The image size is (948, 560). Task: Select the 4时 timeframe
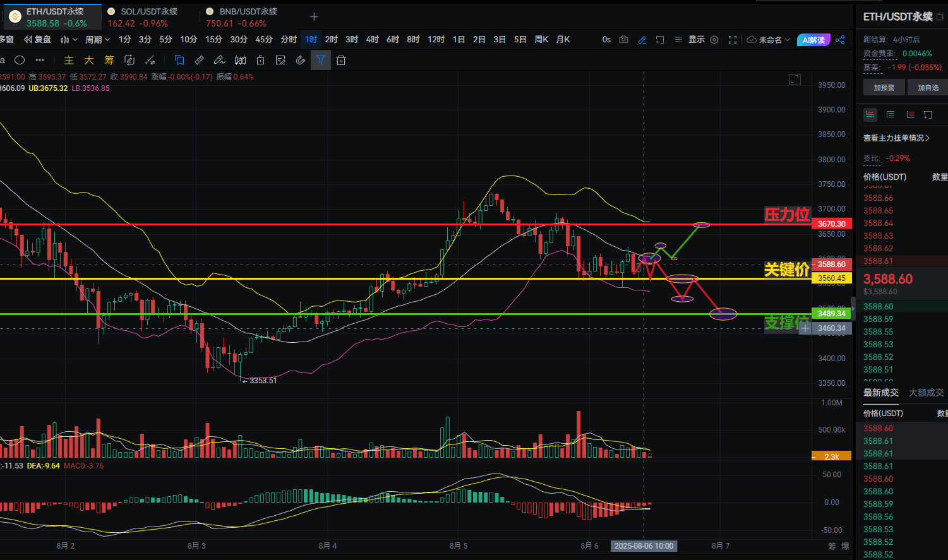(372, 39)
